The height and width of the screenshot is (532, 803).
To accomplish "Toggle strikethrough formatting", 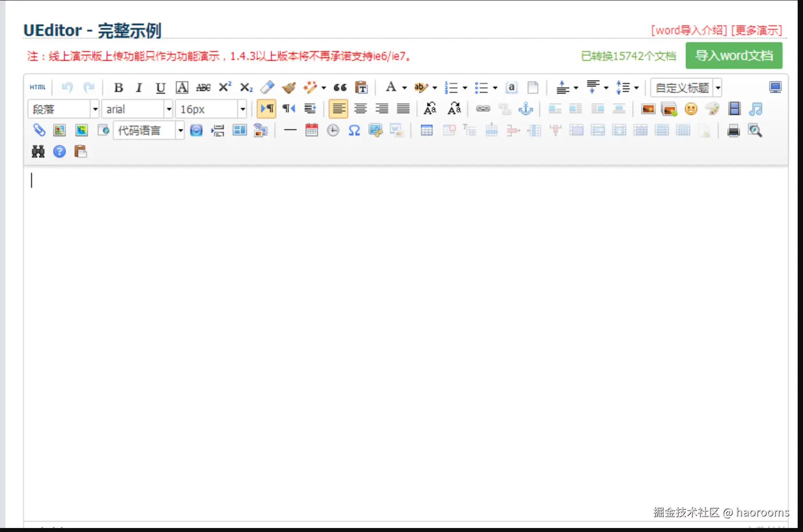I will click(203, 87).
